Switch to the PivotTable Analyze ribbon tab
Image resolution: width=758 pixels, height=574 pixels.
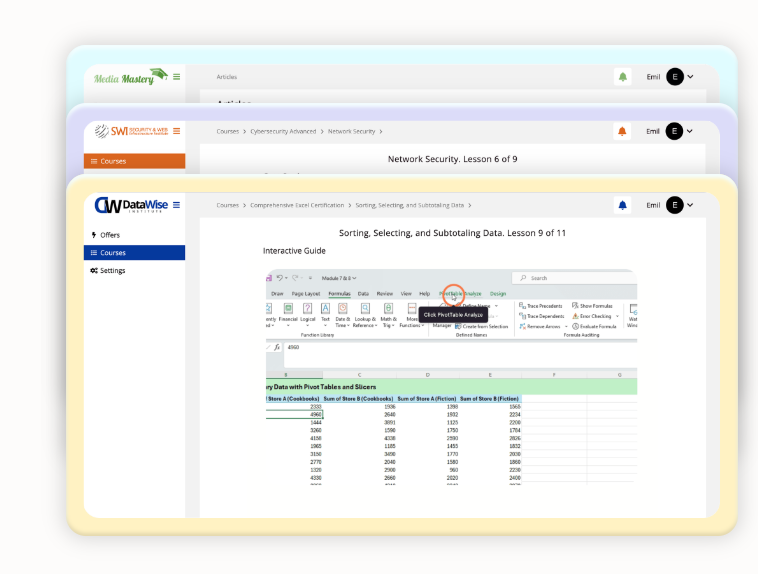point(460,294)
